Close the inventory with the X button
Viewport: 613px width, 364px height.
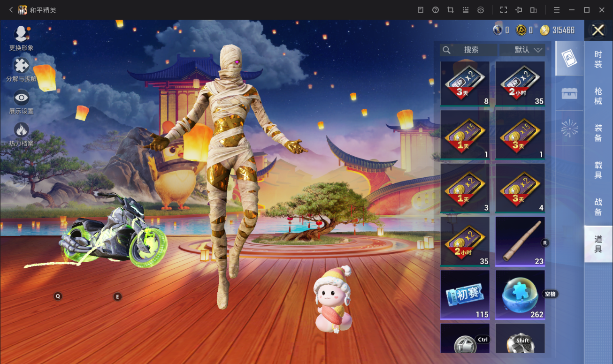(x=598, y=30)
